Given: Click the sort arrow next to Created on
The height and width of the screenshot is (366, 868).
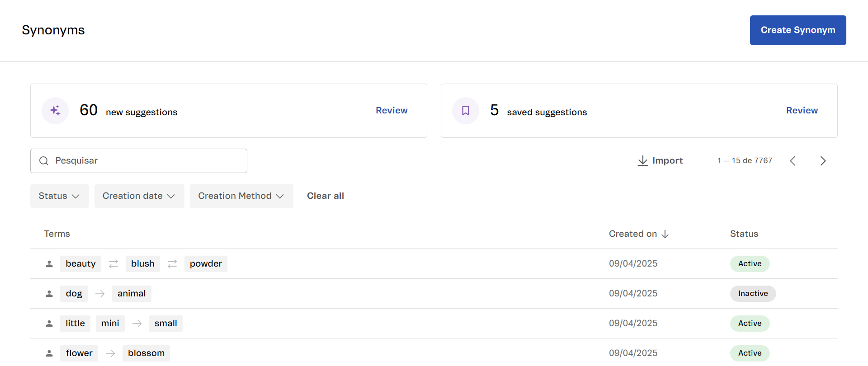Looking at the screenshot, I should click(665, 234).
